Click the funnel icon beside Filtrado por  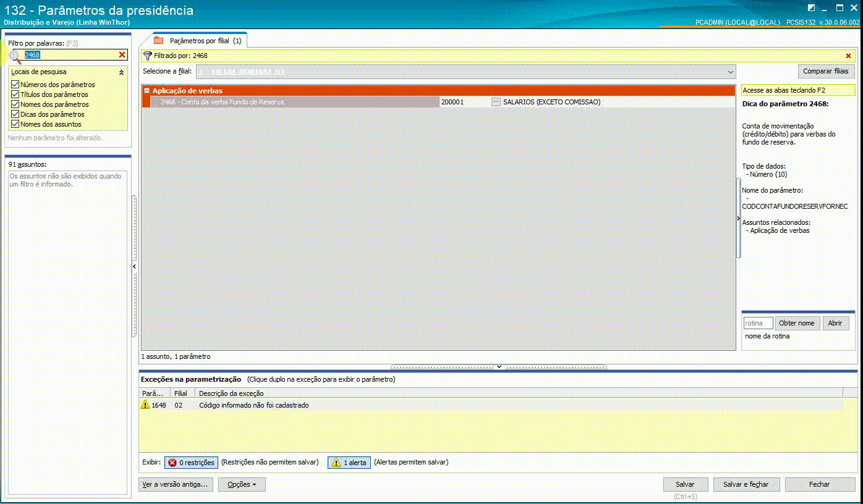click(x=147, y=56)
